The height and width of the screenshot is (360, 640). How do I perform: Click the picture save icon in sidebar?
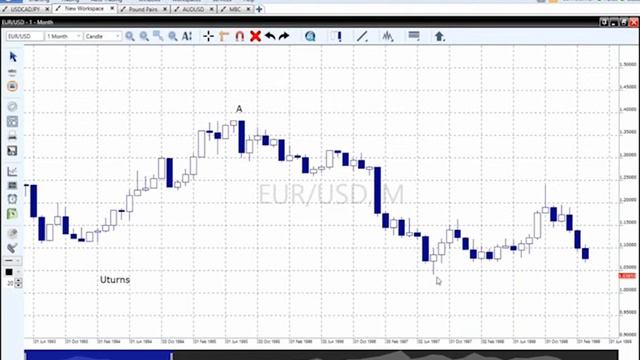coord(12,151)
